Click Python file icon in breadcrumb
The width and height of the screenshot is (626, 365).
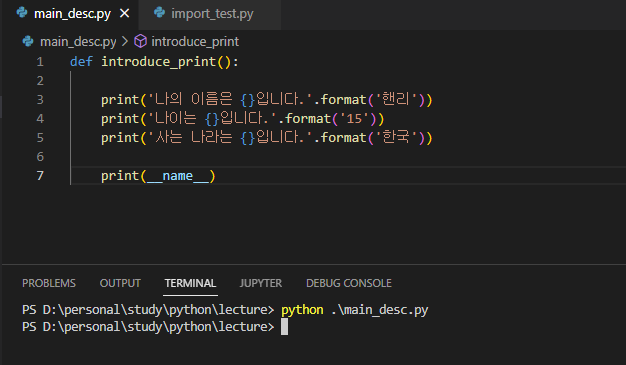[x=28, y=41]
